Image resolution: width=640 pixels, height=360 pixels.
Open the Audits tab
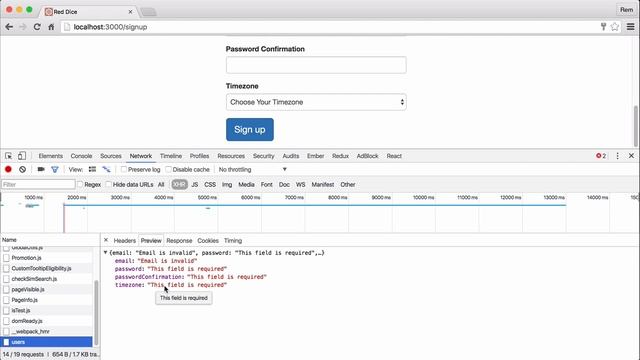tap(291, 156)
